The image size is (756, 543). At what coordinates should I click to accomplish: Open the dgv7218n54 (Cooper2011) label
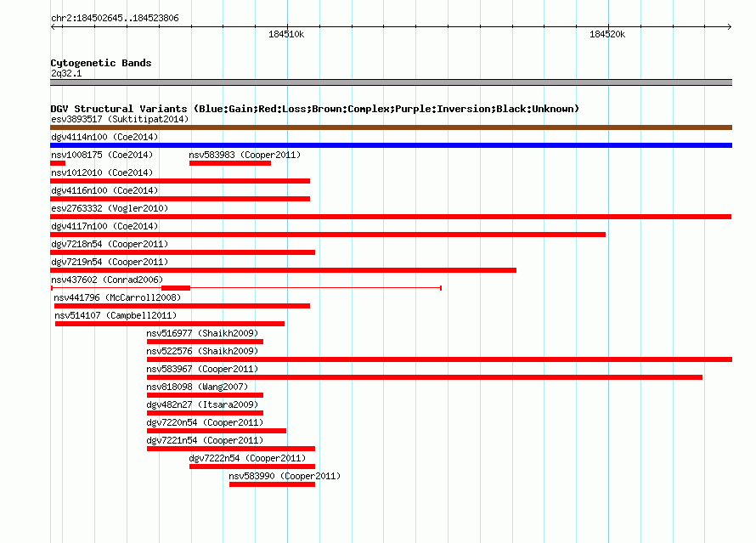[x=110, y=244]
